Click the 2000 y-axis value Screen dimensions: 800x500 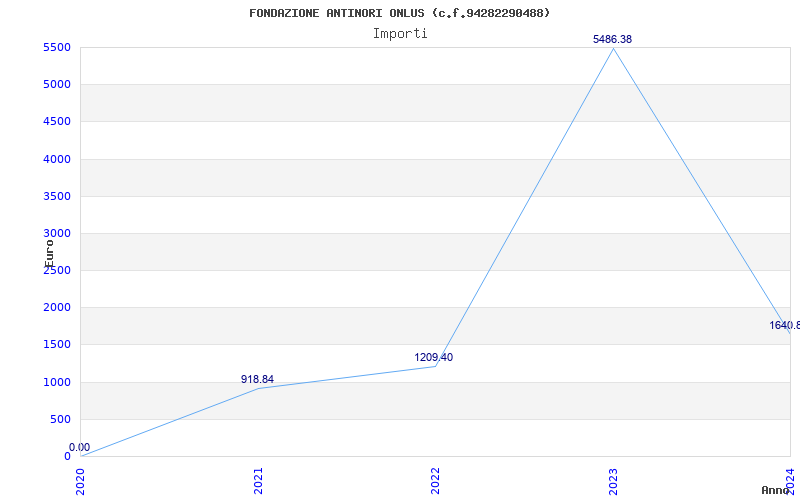[x=57, y=307]
